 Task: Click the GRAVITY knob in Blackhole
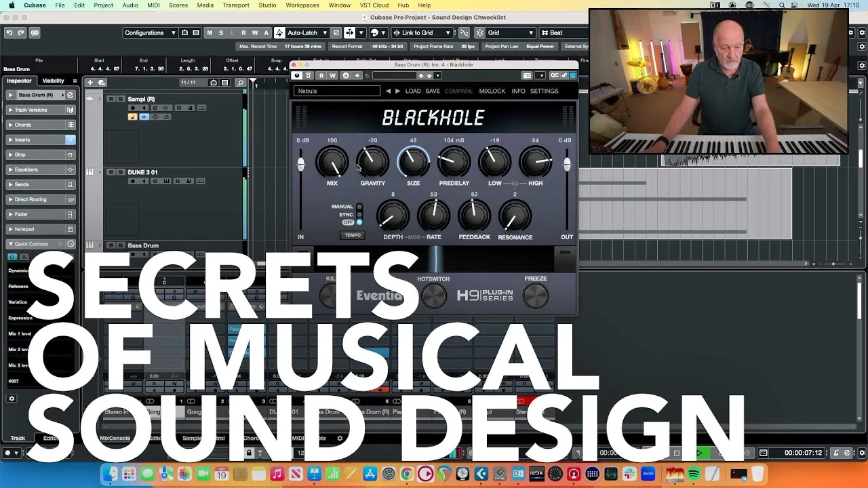pos(372,163)
